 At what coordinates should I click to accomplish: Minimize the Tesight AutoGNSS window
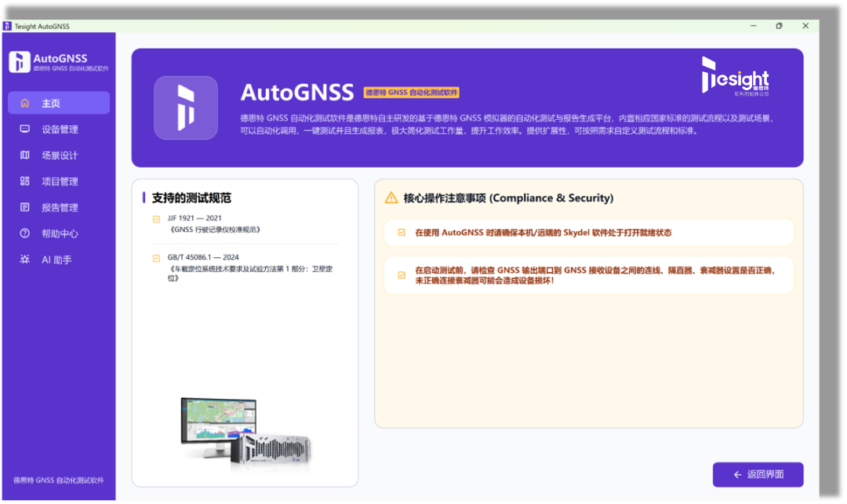[x=754, y=26]
